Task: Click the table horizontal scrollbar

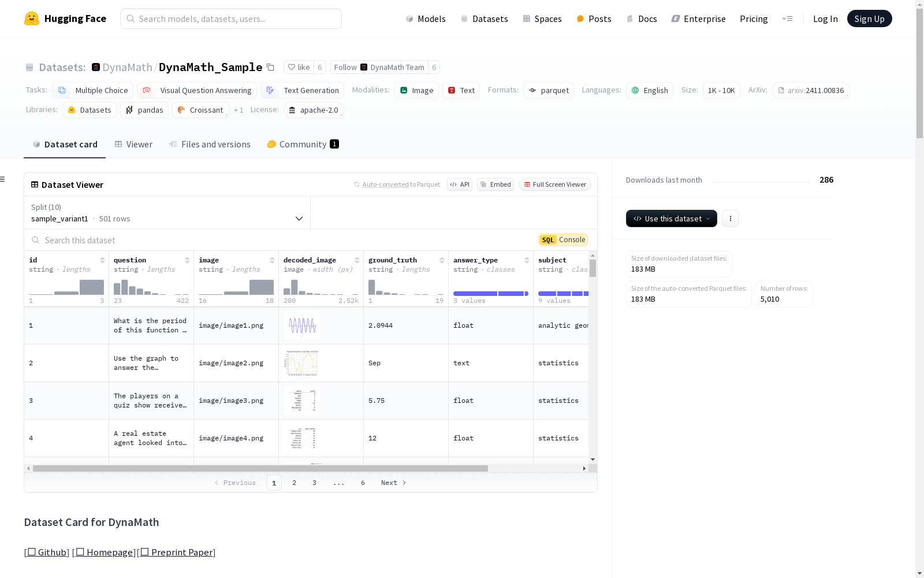Action: click(x=260, y=468)
